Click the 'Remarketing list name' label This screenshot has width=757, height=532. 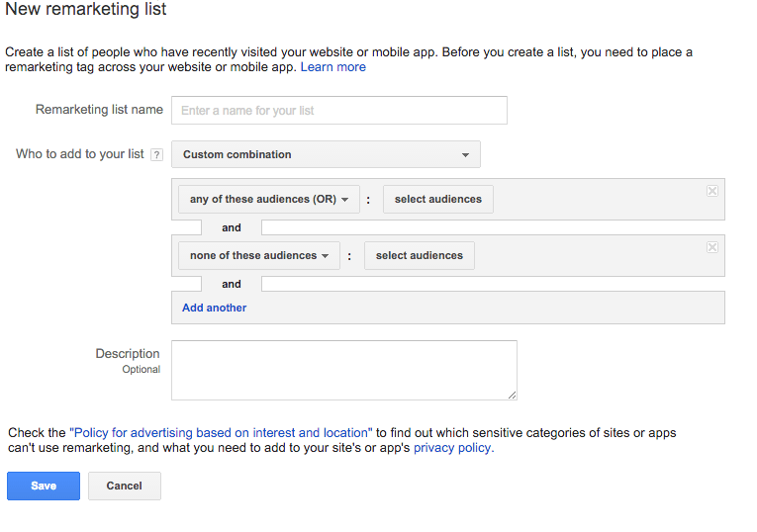point(99,110)
